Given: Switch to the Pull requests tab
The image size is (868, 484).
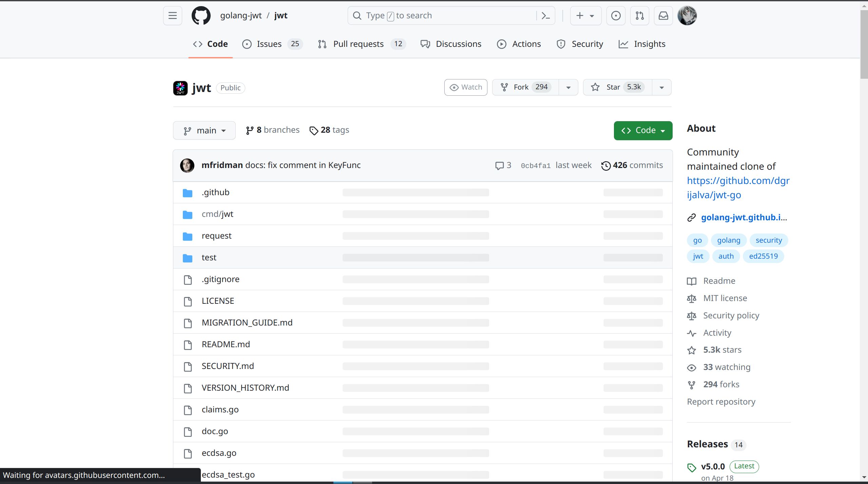Looking at the screenshot, I should click(x=362, y=44).
